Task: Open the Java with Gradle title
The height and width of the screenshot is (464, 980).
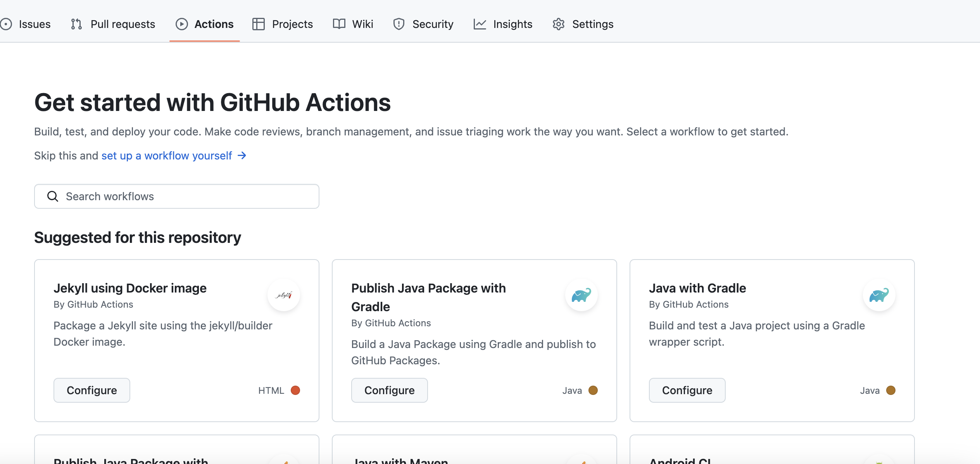Action: pos(697,288)
